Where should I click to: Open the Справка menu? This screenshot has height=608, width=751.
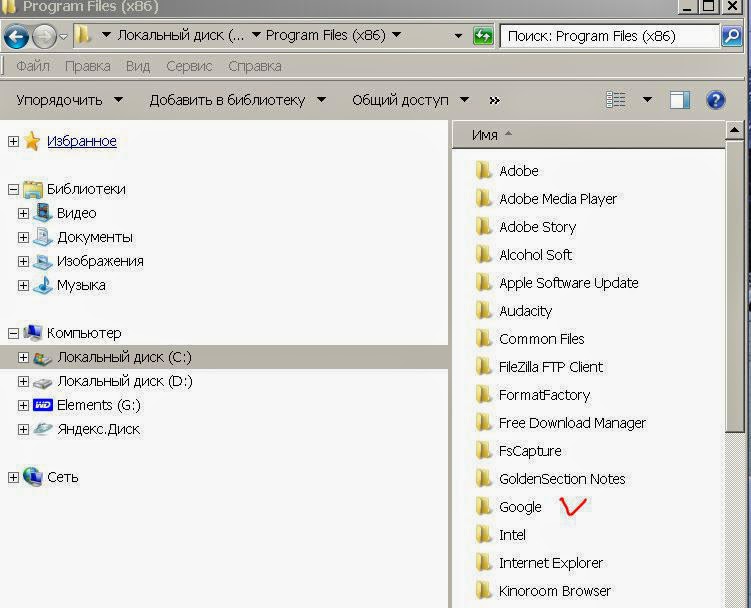[x=255, y=66]
